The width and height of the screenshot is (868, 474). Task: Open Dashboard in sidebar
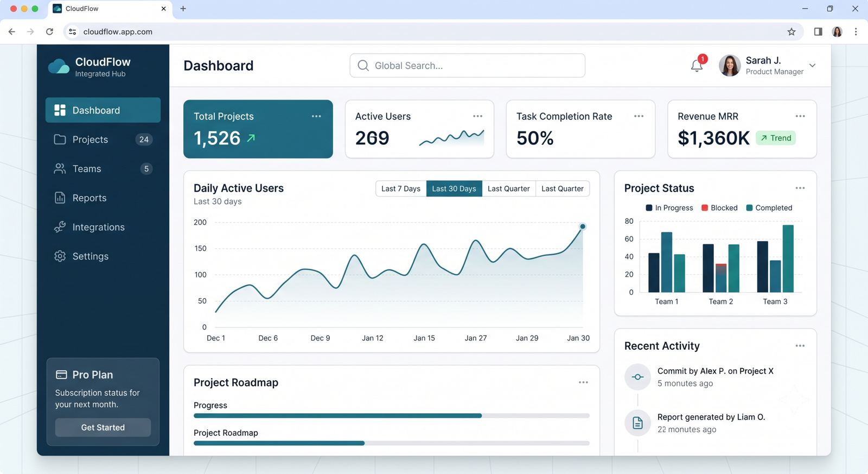tap(103, 110)
